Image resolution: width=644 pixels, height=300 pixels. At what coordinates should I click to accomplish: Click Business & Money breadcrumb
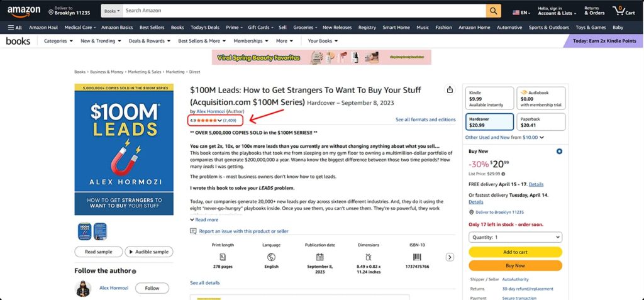[x=107, y=72]
